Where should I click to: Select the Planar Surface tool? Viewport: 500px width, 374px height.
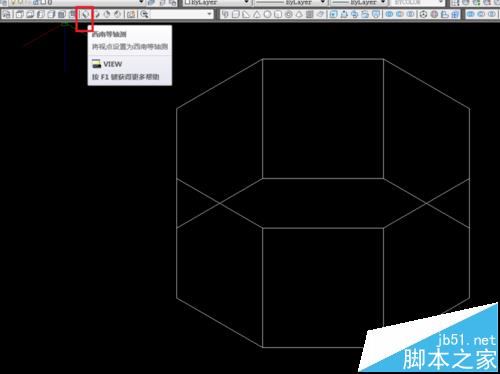coord(320,14)
